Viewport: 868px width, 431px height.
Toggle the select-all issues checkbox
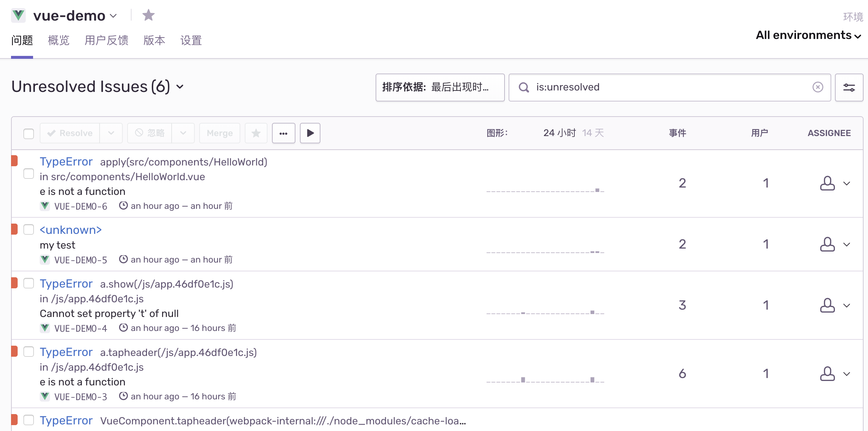click(29, 133)
